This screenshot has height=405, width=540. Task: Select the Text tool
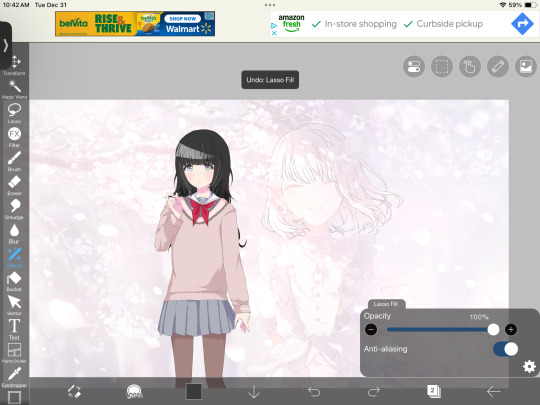point(14,329)
